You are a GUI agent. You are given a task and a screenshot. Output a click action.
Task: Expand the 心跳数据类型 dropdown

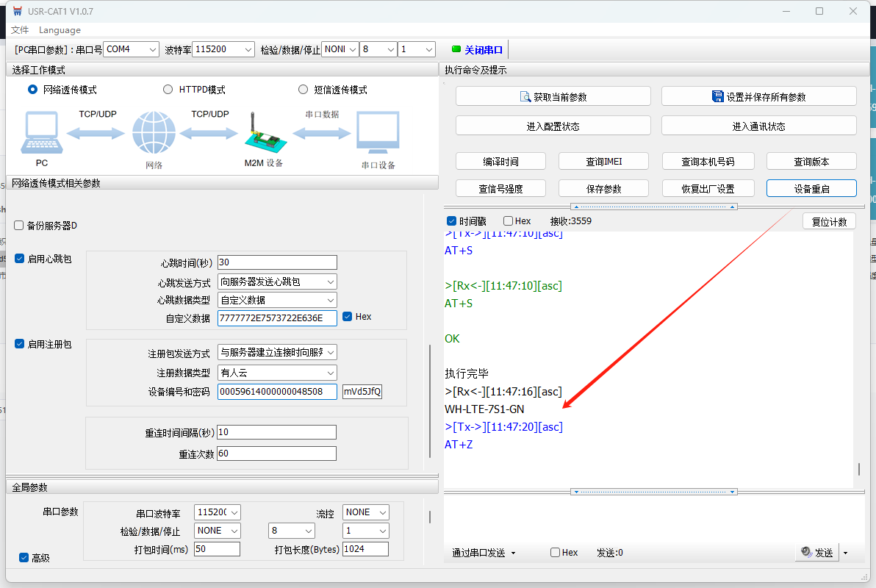pos(277,300)
